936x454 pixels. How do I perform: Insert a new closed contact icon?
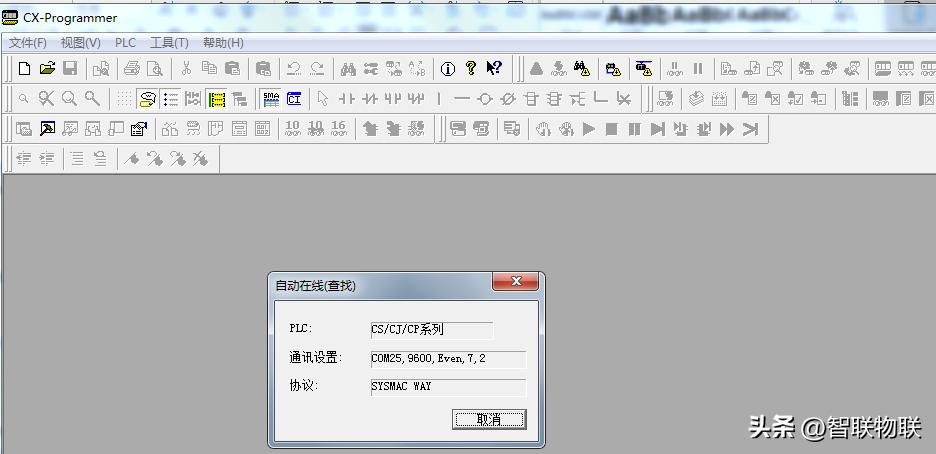pyautogui.click(x=370, y=98)
